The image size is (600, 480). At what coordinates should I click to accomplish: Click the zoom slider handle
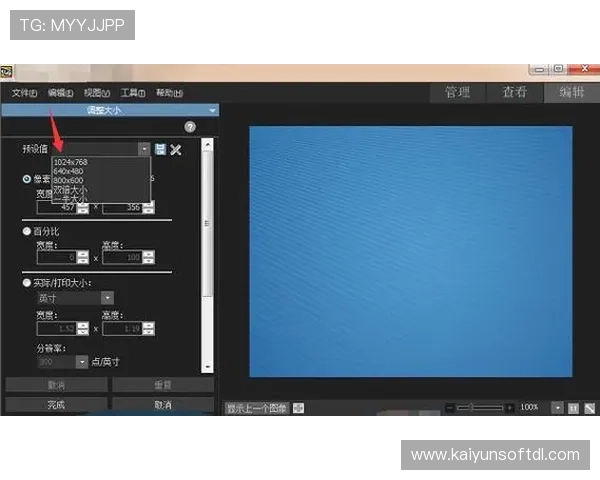click(x=471, y=408)
